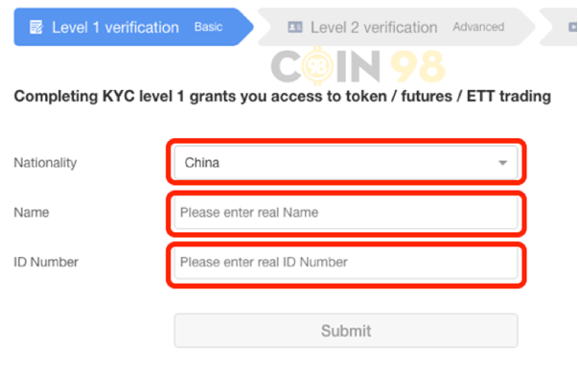Click the Advanced label in Level 2 tab
Image resolution: width=578 pixels, height=392 pixels.
tap(478, 27)
